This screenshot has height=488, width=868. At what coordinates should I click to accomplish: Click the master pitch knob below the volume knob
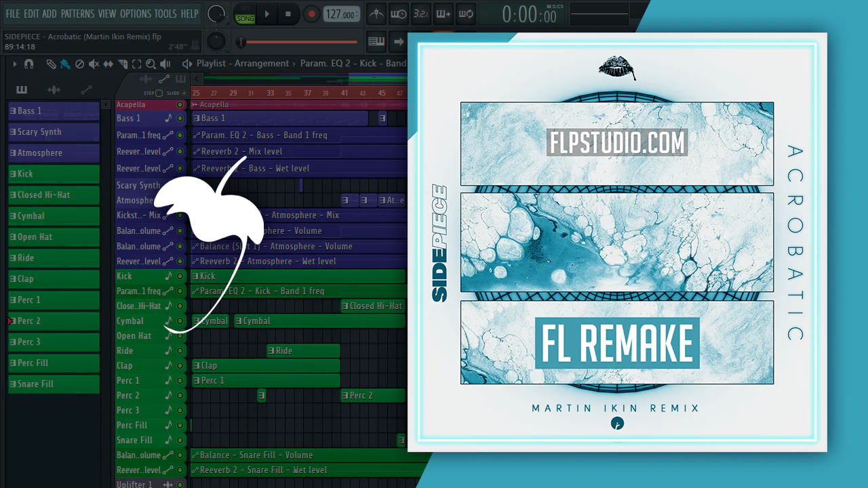click(x=216, y=41)
